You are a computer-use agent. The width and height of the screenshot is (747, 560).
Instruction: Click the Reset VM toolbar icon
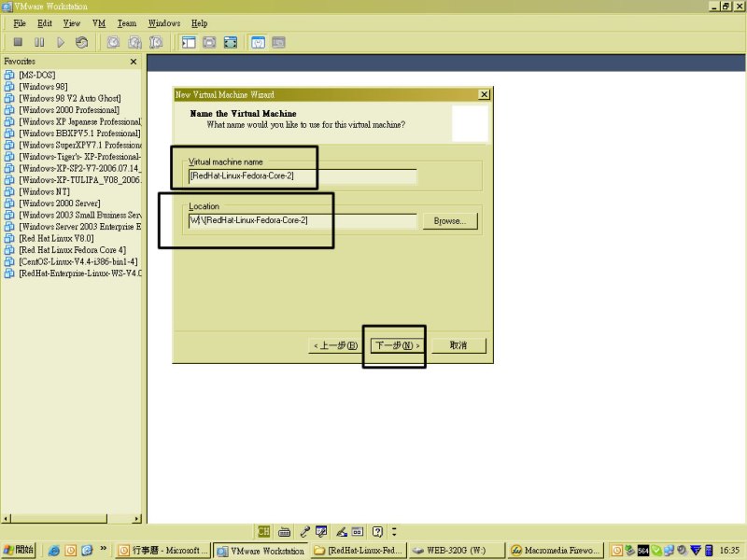pos(82,42)
